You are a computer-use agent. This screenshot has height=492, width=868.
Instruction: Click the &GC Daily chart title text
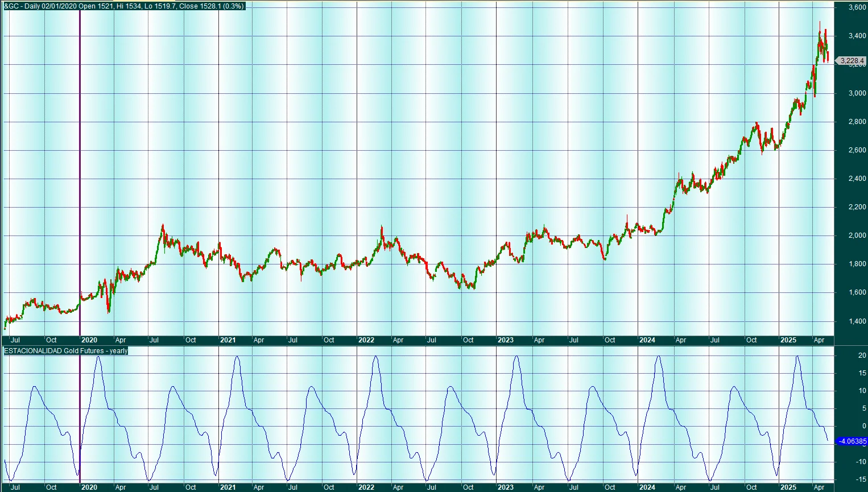coord(124,6)
